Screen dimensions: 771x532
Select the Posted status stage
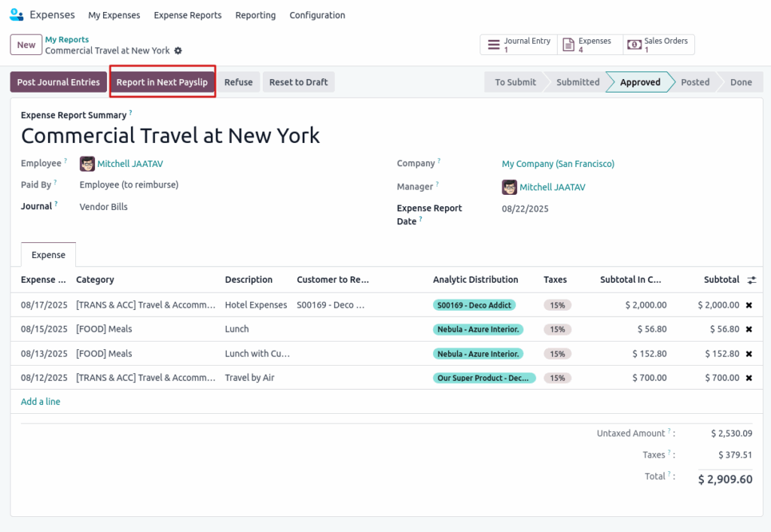click(694, 82)
